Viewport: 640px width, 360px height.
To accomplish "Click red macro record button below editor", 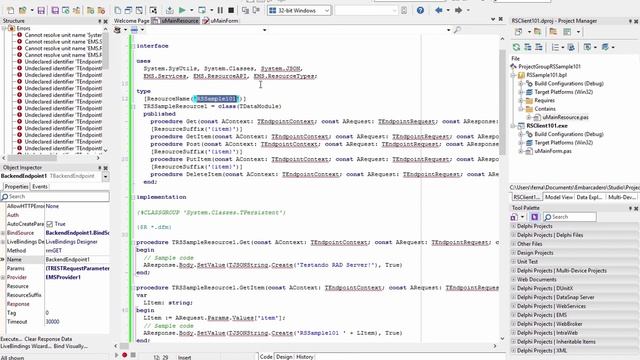I will 124,355.
